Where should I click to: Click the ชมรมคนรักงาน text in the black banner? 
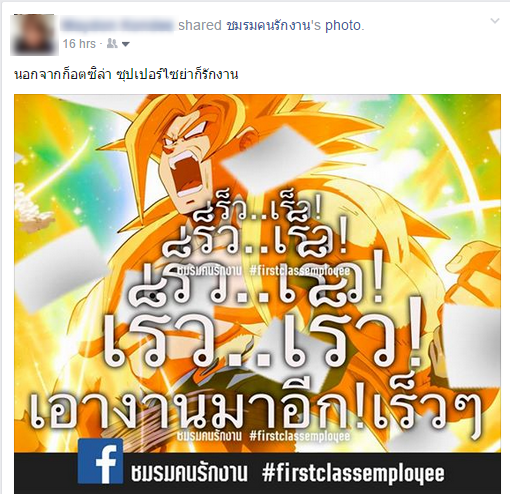point(190,473)
